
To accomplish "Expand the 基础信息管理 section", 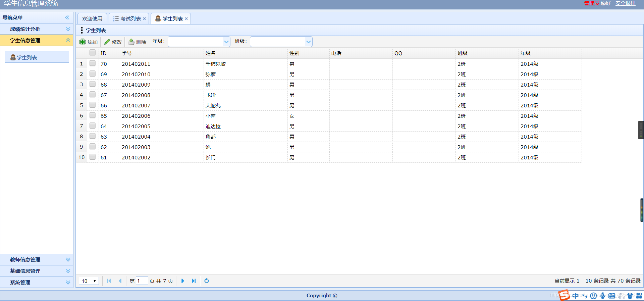I will click(37, 271).
